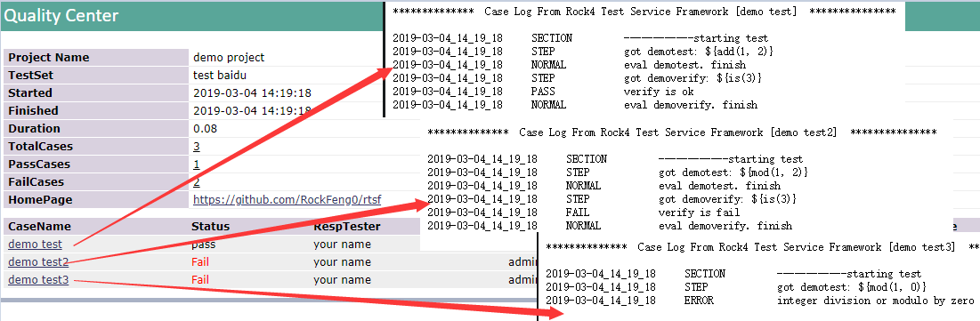The height and width of the screenshot is (321, 980).
Task: Click the CaseName column header
Action: tap(39, 226)
